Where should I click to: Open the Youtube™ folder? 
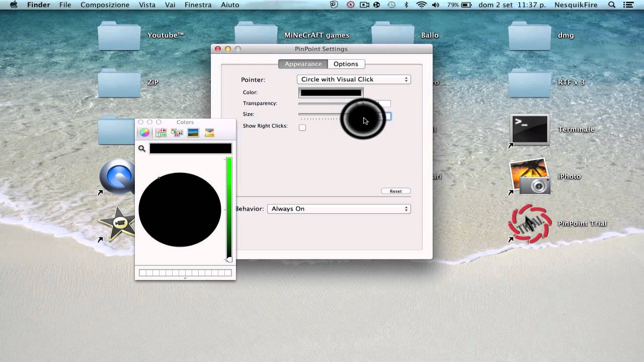click(119, 36)
